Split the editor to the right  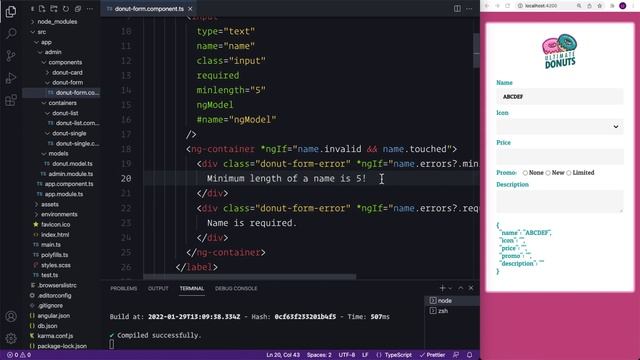tap(457, 9)
